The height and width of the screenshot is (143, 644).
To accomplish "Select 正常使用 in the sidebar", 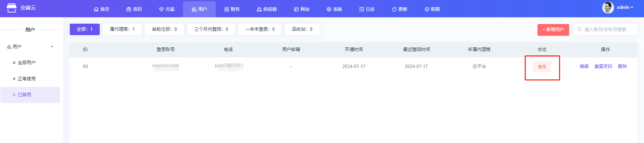I will (x=27, y=79).
